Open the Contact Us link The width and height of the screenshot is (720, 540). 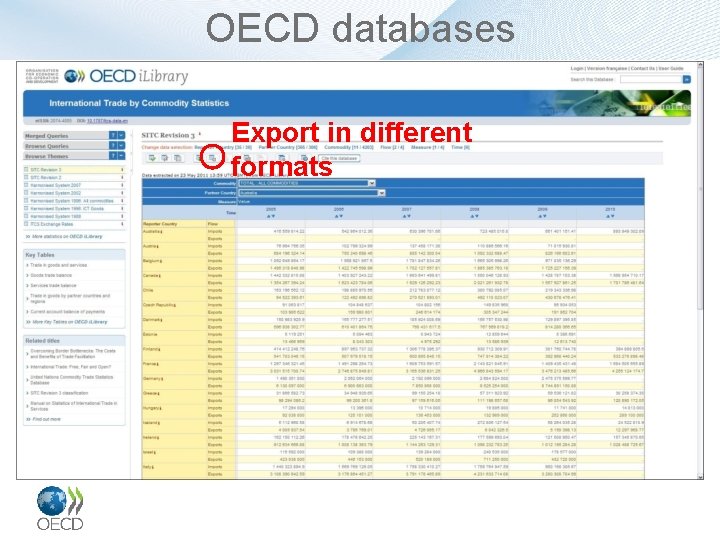coord(643,68)
